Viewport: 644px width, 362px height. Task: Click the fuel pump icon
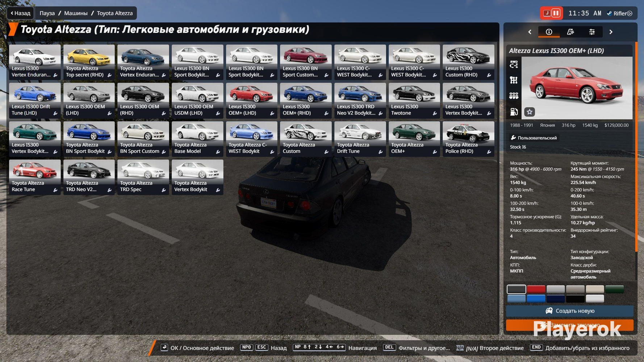(x=514, y=111)
